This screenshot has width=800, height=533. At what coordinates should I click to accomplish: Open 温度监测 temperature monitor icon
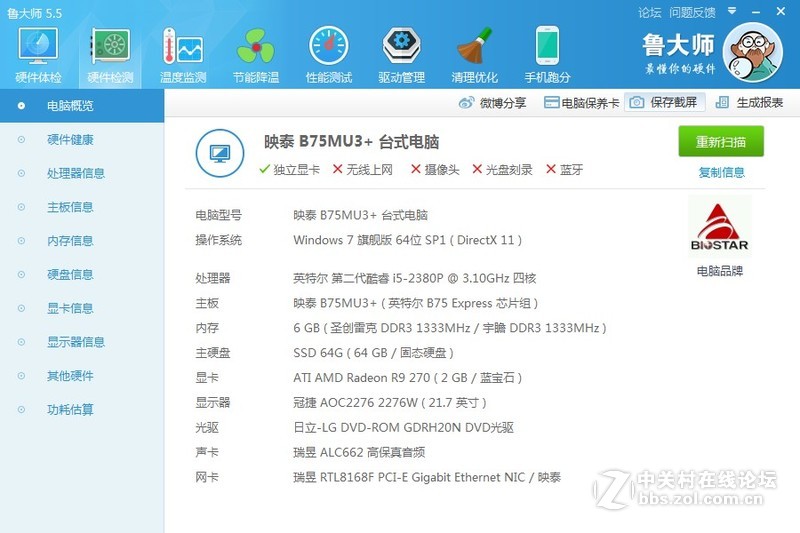(x=183, y=56)
